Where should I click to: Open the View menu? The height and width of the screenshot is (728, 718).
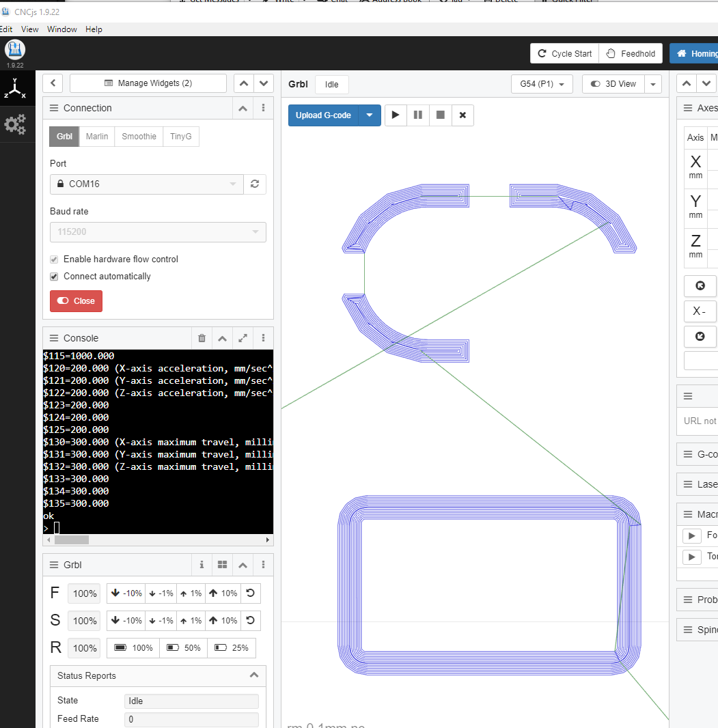[30, 29]
